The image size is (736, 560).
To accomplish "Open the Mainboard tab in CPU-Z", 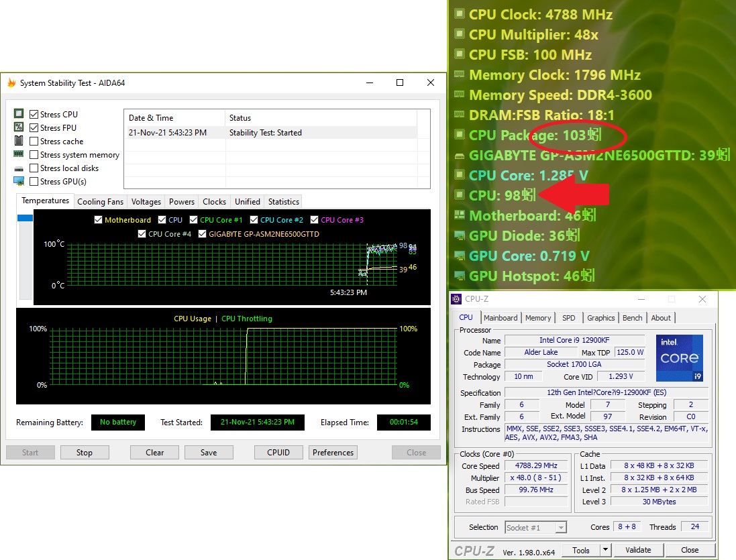I will (501, 318).
